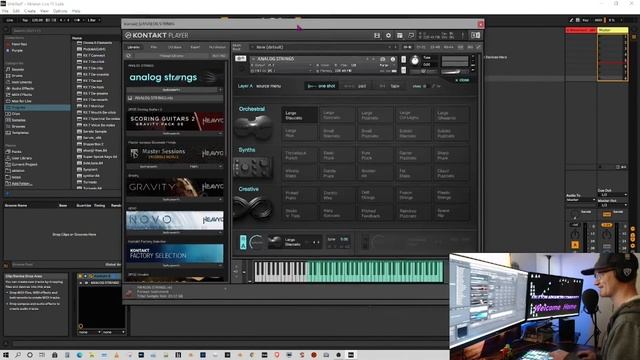Toggle the instrument Solo (S) button
Screen dimensions: 640x360
(x=404, y=60)
